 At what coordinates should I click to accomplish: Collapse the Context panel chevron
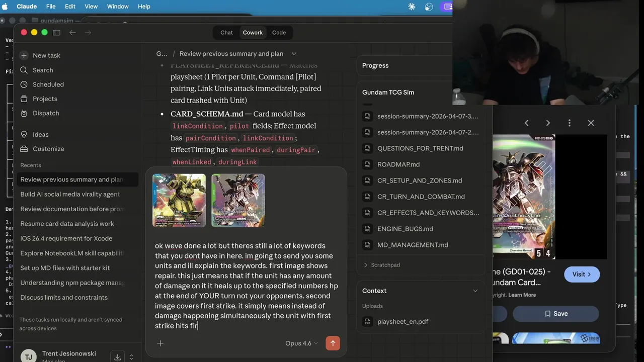pyautogui.click(x=475, y=291)
